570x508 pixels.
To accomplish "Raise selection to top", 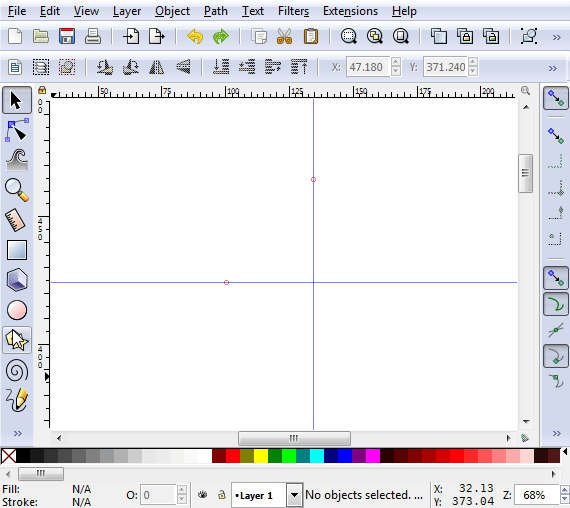I will click(x=299, y=67).
